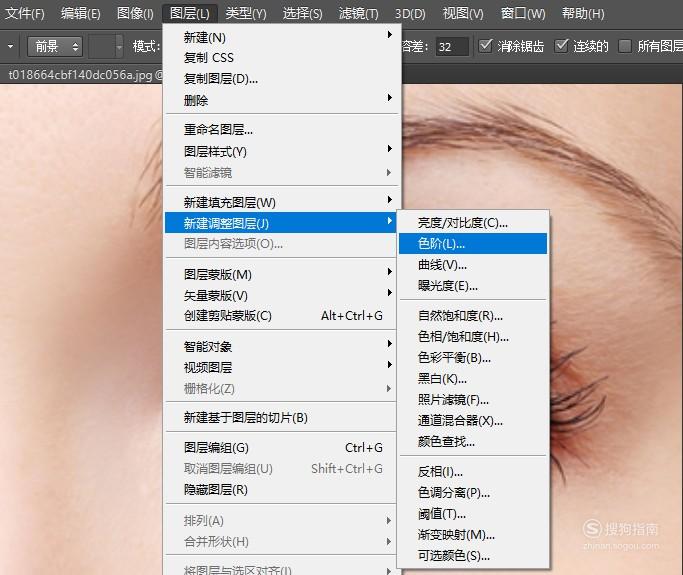Choose 复制 CSS from the menu
Image resolution: width=683 pixels, height=575 pixels.
click(281, 58)
